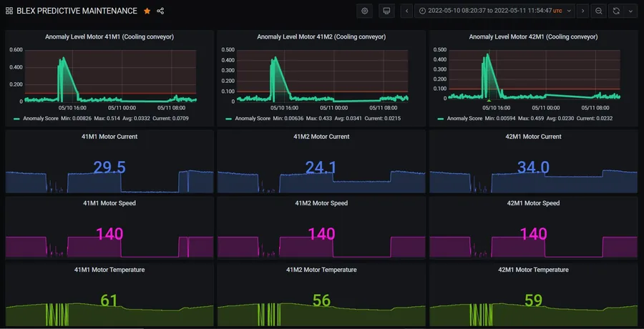Screen dimensions: 644x329
Task: Click the 24.1 motor current value
Action: [x=321, y=167]
